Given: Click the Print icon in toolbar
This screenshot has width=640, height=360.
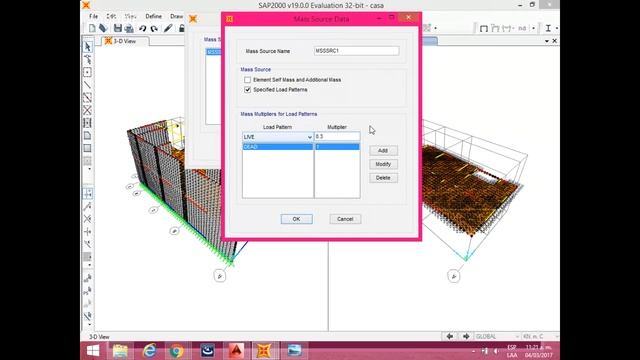Looking at the screenshot, I should 129,28.
